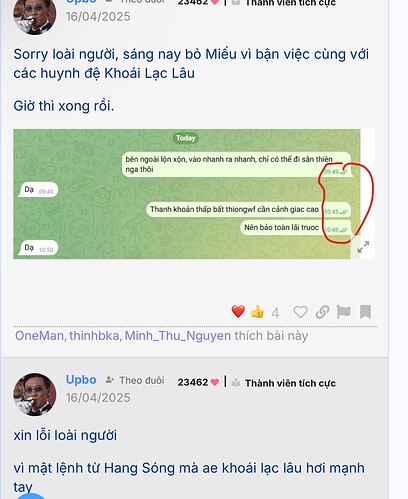Screen dimensions: 408x499
Task: Bookmark the first post
Action: (x=365, y=312)
